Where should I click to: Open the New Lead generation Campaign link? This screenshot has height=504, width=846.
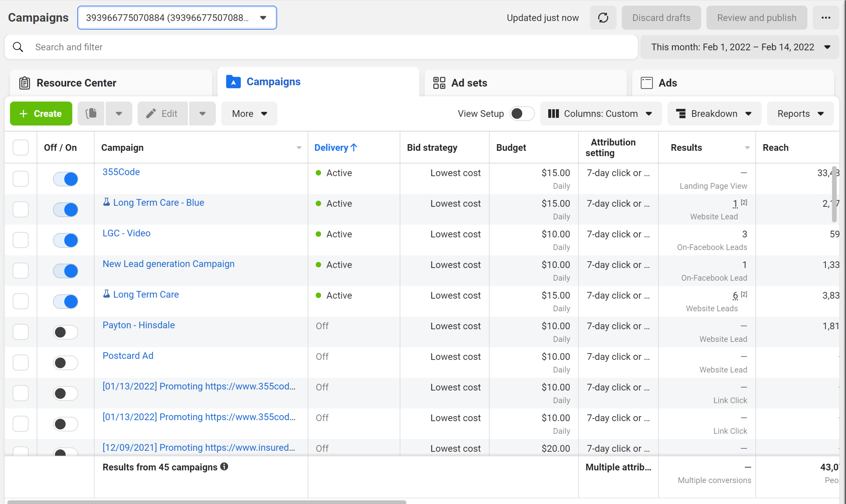169,264
